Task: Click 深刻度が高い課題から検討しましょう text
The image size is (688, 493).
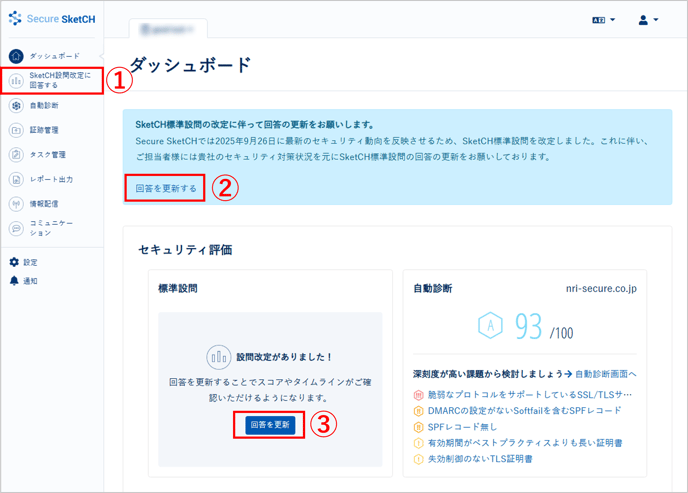Action: point(487,374)
